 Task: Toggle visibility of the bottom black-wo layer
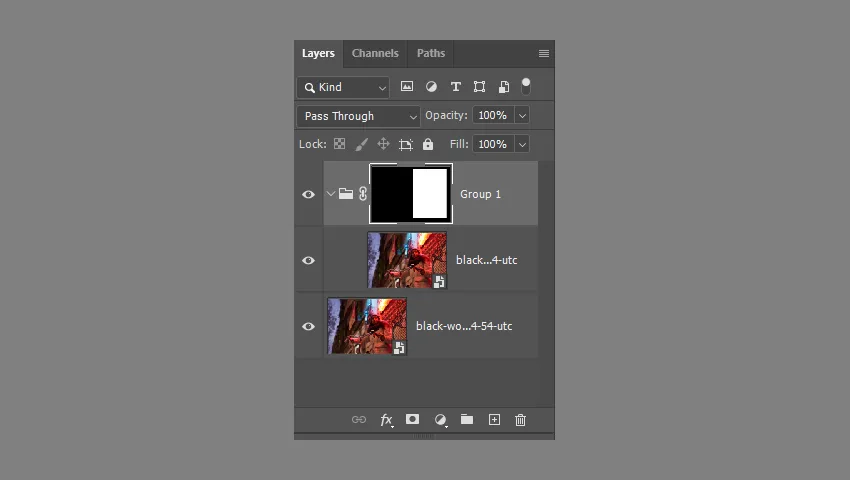(308, 326)
